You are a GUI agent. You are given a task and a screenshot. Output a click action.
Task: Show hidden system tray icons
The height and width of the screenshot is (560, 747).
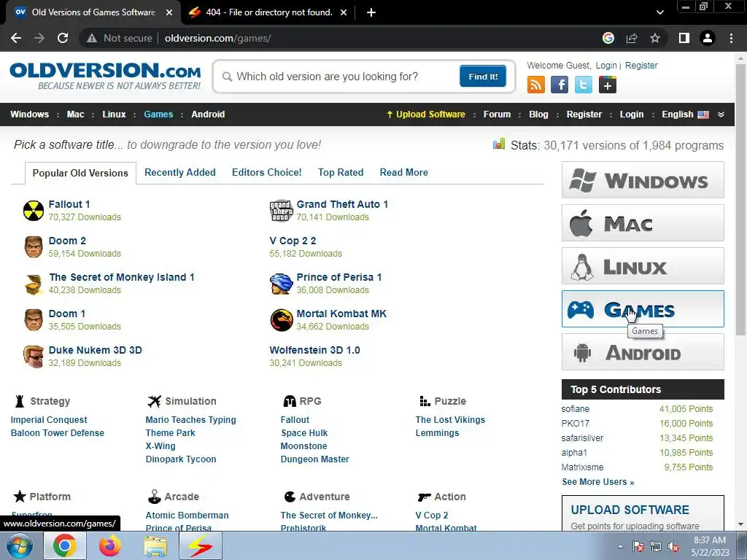point(620,546)
